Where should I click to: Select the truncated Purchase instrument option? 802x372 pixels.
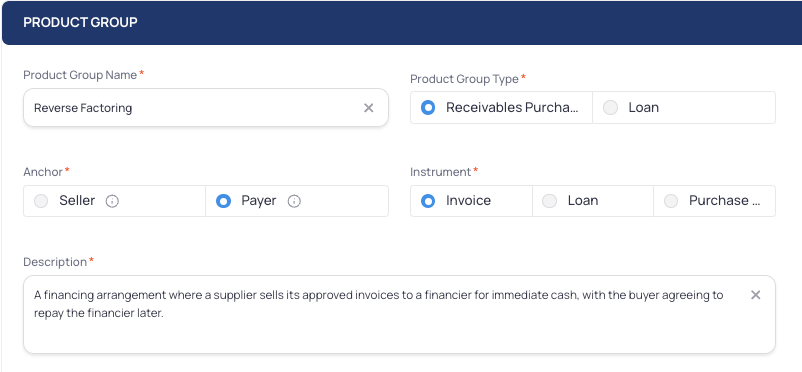click(x=715, y=201)
